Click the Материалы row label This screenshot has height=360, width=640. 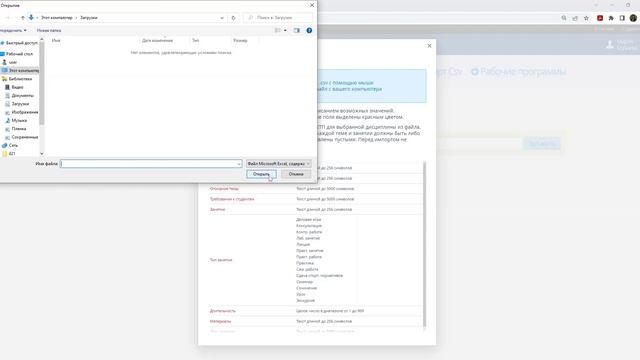[x=220, y=322]
